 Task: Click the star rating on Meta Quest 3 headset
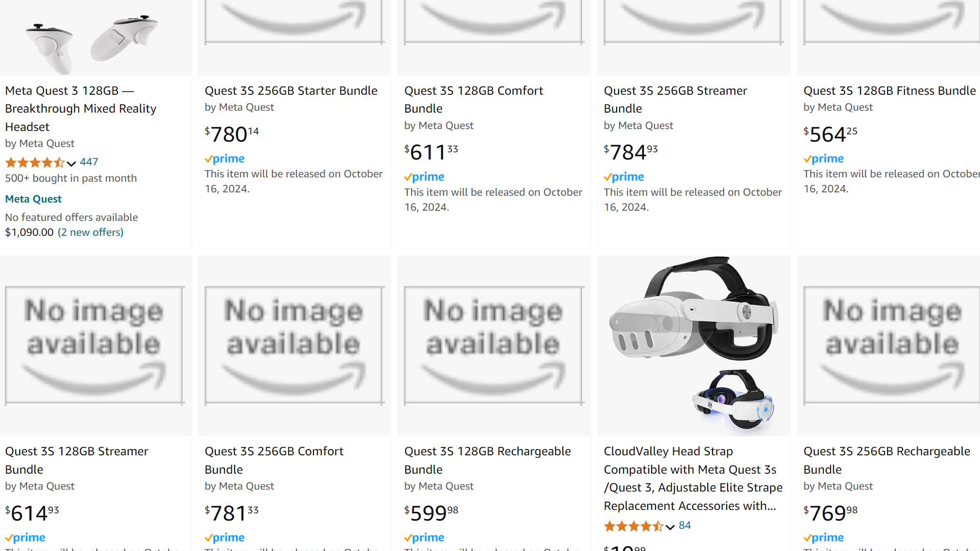pyautogui.click(x=34, y=162)
